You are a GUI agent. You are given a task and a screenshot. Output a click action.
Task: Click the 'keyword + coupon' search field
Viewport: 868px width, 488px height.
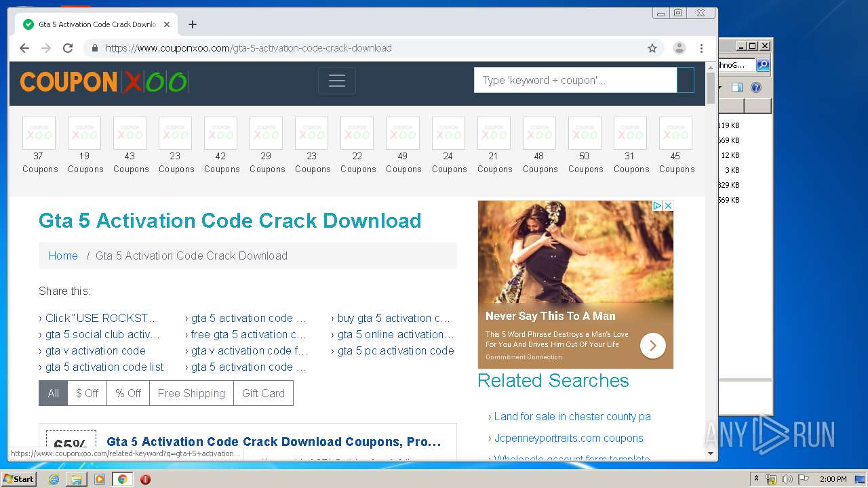point(575,80)
